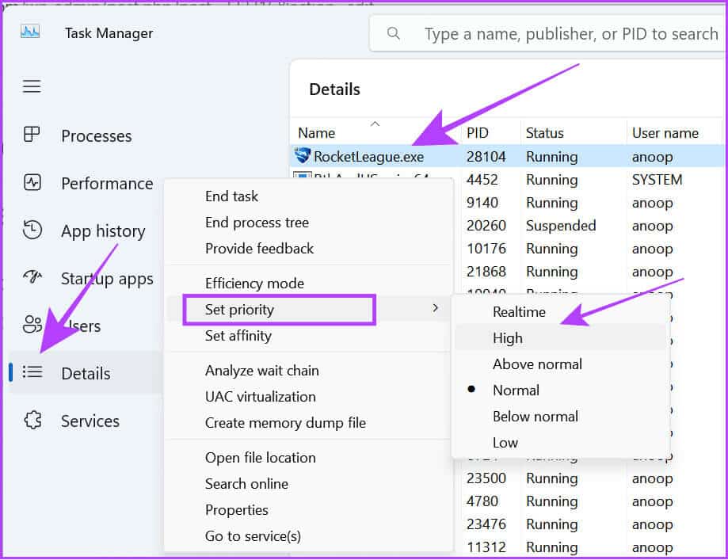Click PID 28104 cell
Viewport: 728px width, 560px height.
point(486,157)
